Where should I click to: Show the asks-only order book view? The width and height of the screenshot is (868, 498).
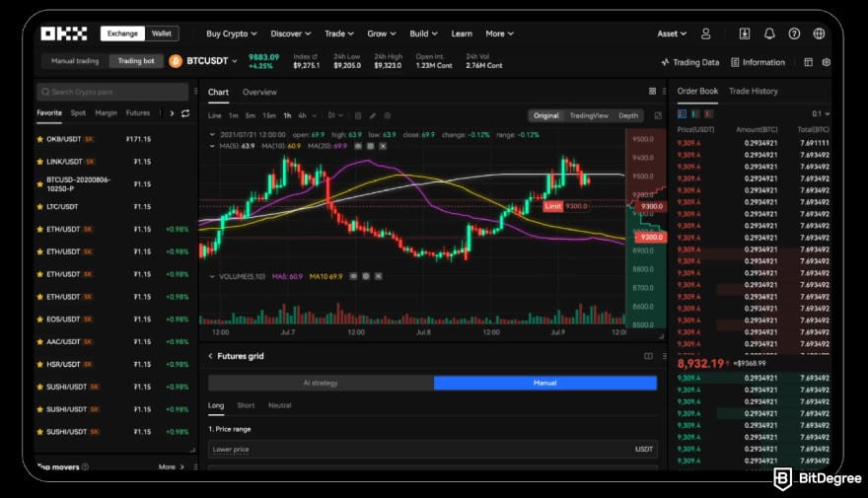708,114
